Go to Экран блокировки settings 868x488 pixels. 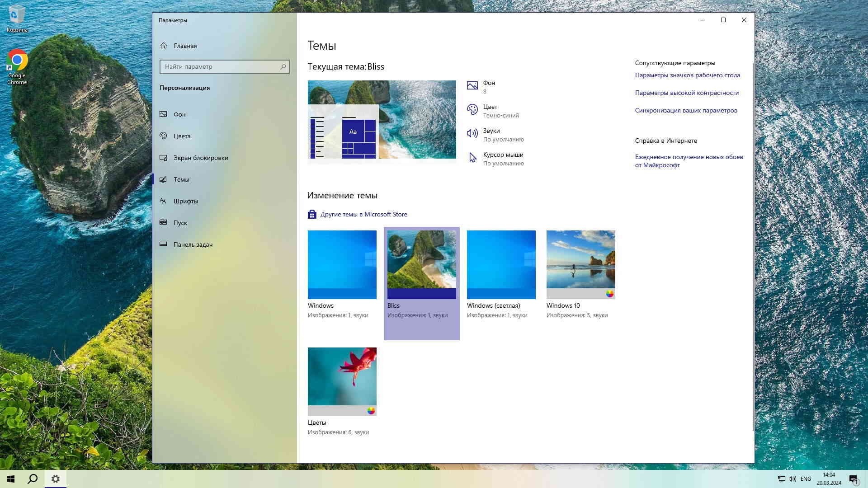click(x=200, y=158)
